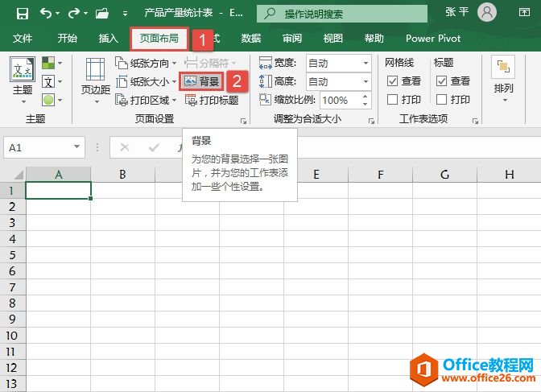This screenshot has height=392, width=541.
Task: Open the 文件 menu tab
Action: click(23, 39)
